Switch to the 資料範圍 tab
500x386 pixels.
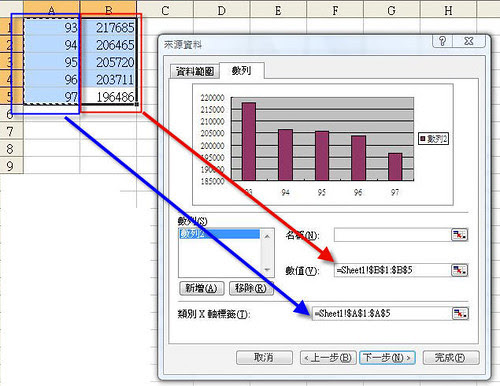[x=195, y=71]
